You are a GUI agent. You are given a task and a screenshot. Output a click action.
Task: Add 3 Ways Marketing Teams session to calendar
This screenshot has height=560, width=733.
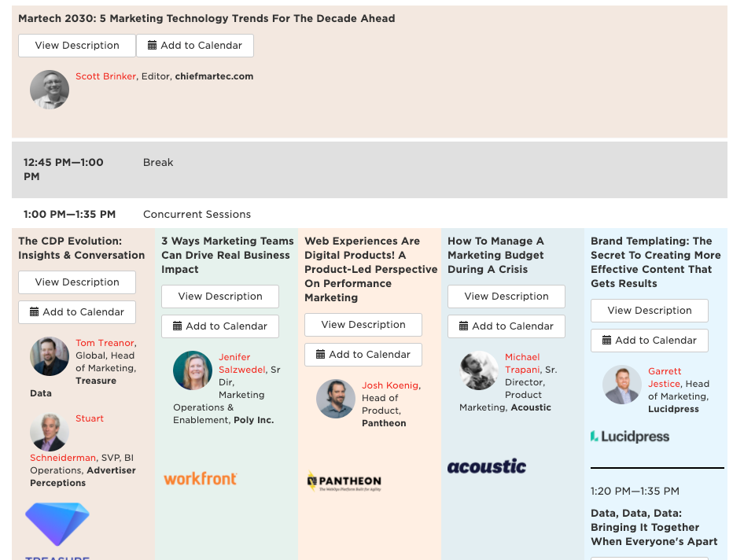coord(220,326)
